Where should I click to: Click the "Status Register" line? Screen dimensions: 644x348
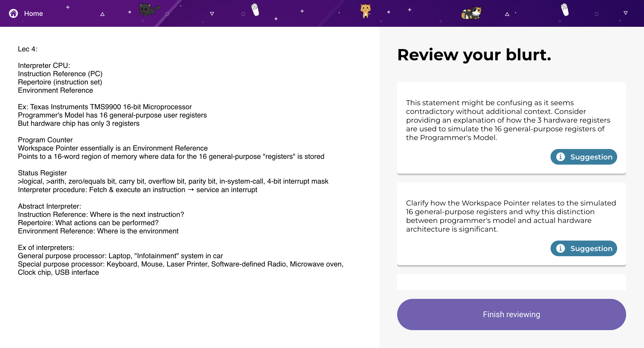[x=42, y=173]
